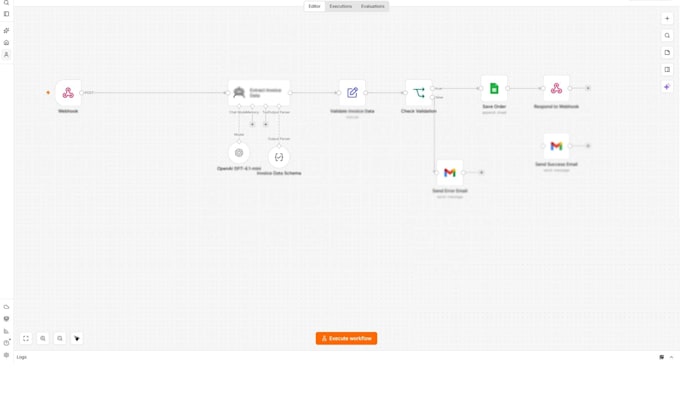Image resolution: width=680 pixels, height=411 pixels.
Task: Open the Send Success Email Gmail node
Action: (x=556, y=146)
